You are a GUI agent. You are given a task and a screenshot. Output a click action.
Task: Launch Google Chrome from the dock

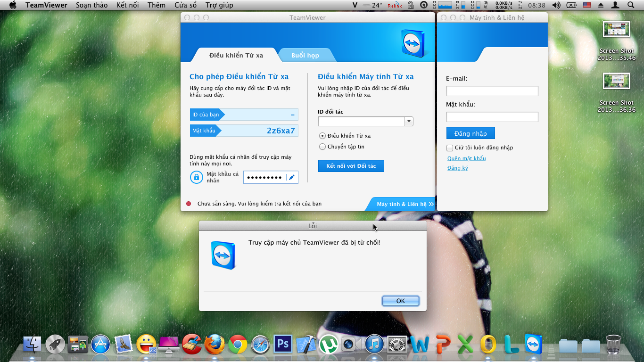point(238,345)
